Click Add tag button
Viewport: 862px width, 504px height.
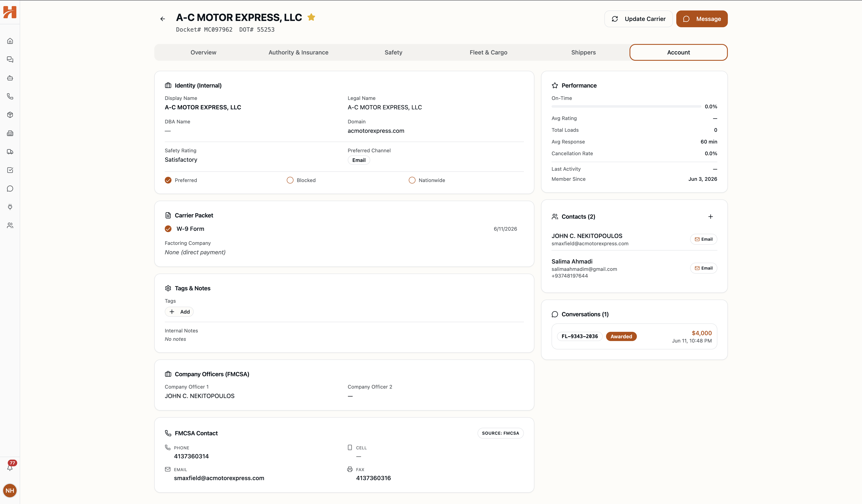[x=179, y=312]
